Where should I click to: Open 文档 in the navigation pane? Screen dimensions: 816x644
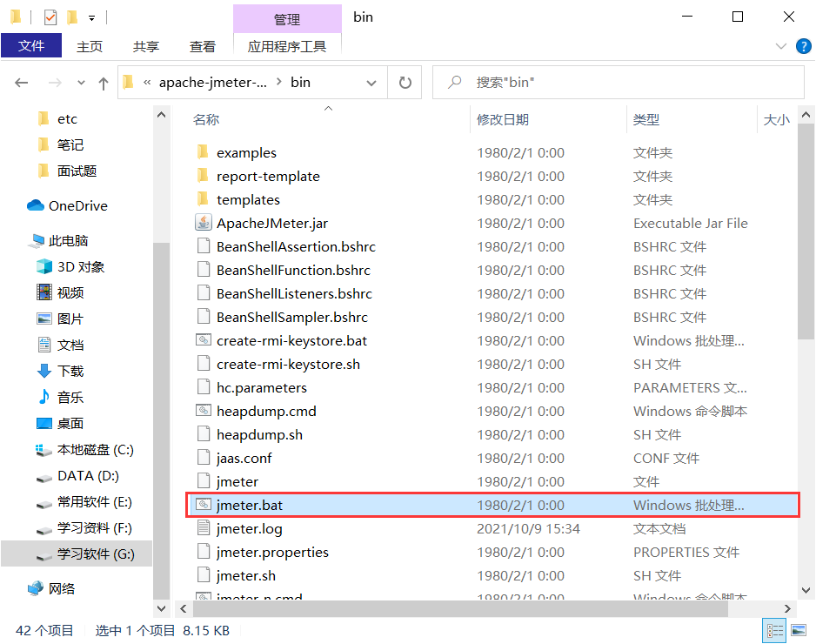pos(60,345)
